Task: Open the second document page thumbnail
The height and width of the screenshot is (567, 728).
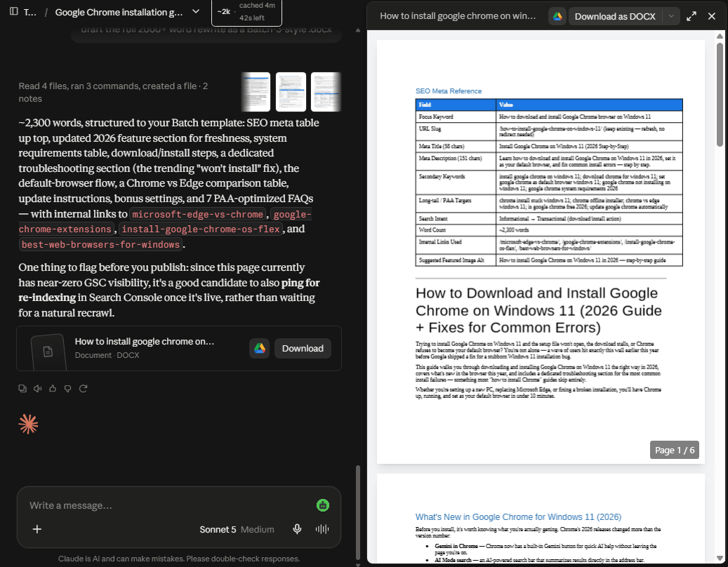Action: (291, 92)
